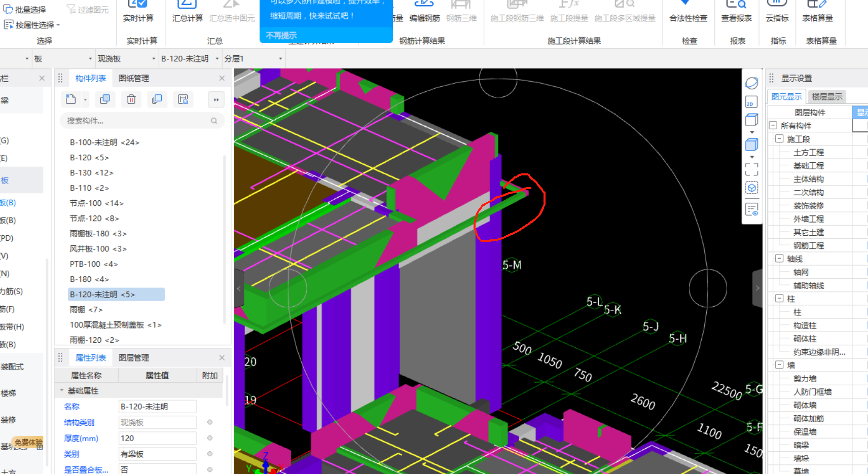Screen dimensions: 868x474
Task: Activate the orbit rotate view icon
Action: point(752,83)
